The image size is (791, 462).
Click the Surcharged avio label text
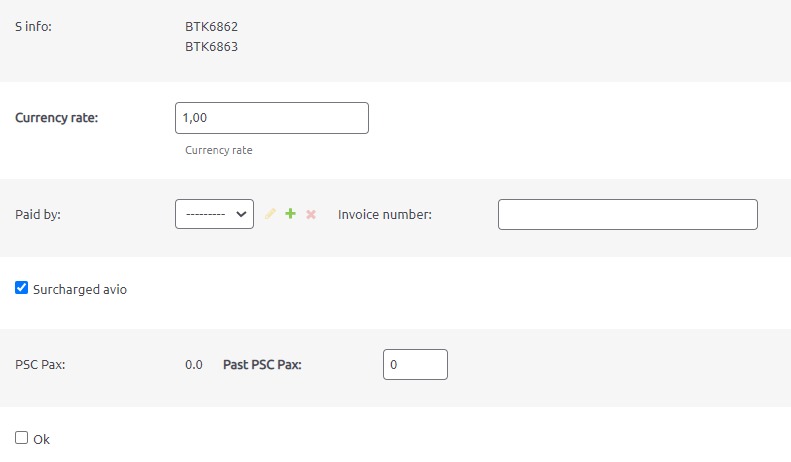(x=80, y=290)
